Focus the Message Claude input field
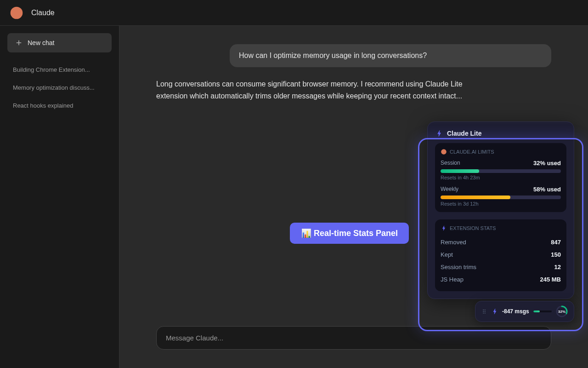588x368 pixels. 354,338
